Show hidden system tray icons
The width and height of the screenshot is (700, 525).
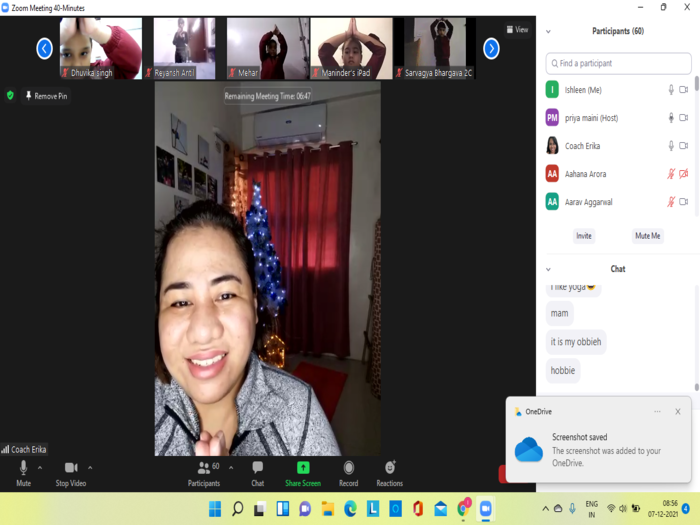pos(546,508)
